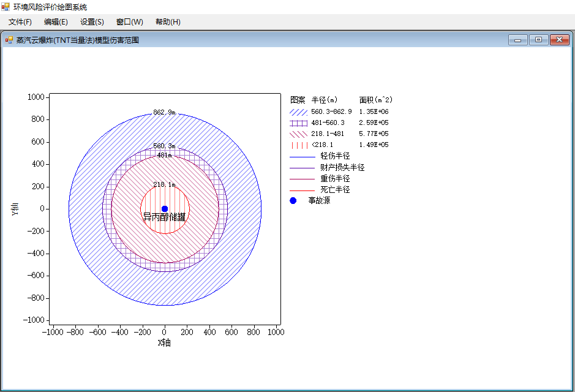Click area value 1.49E+05
This screenshot has height=392, width=575.
click(x=374, y=145)
